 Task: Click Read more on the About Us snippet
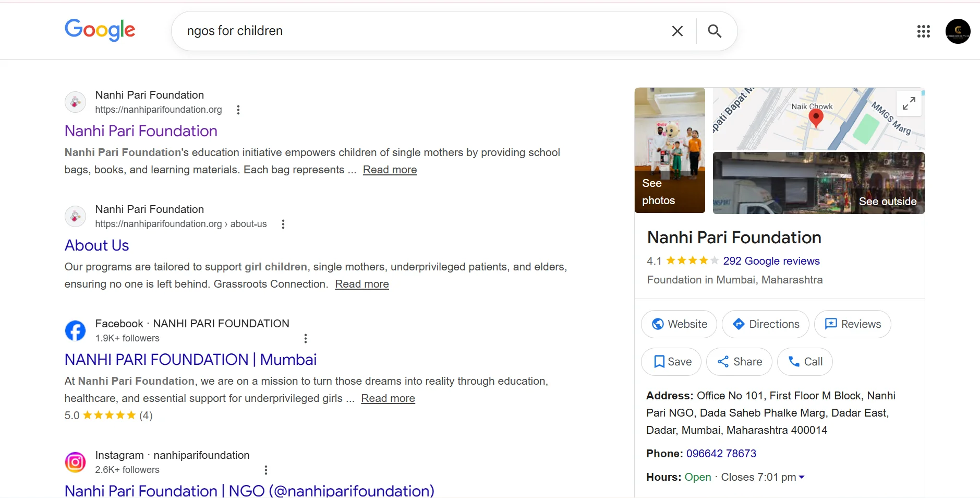(362, 284)
